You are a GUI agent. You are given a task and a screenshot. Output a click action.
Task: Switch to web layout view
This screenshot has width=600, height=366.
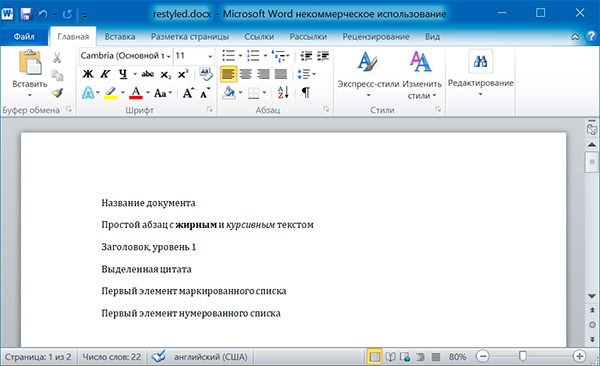[x=405, y=357]
